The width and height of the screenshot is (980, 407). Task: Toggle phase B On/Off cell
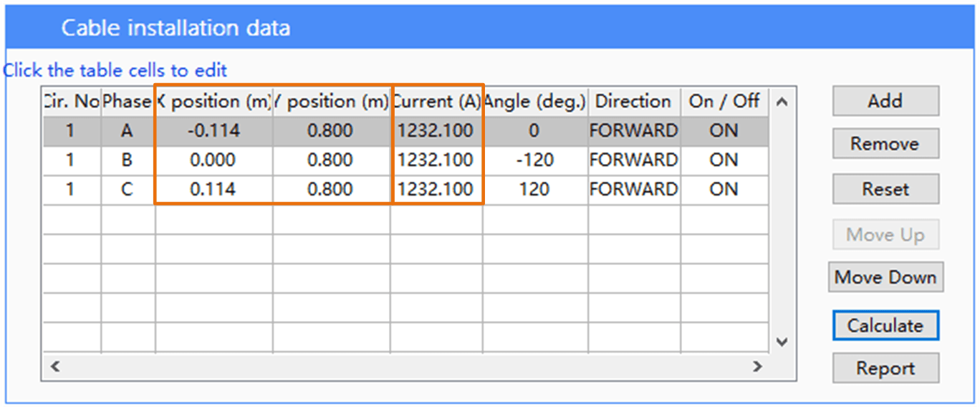point(724,160)
